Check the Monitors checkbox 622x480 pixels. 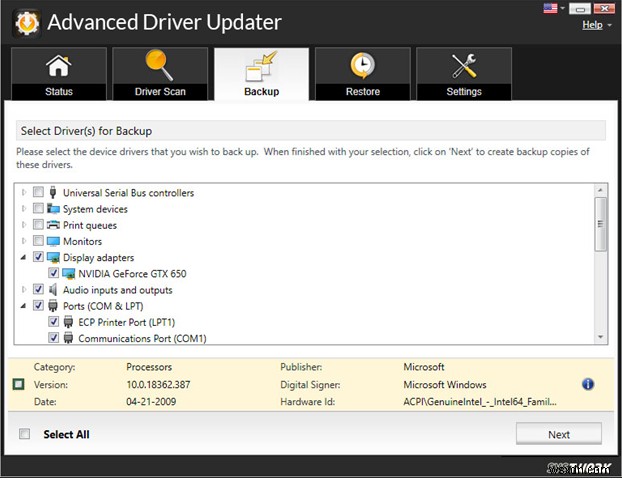click(x=38, y=241)
